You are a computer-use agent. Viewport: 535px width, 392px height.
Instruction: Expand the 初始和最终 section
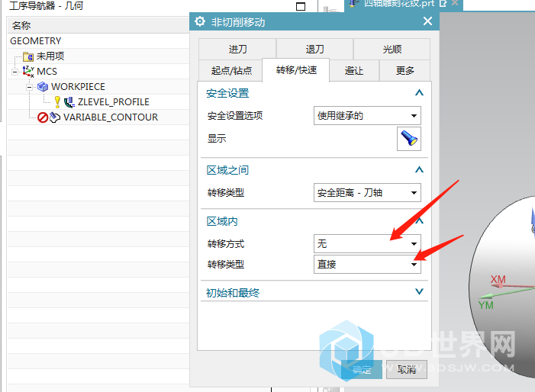click(419, 292)
